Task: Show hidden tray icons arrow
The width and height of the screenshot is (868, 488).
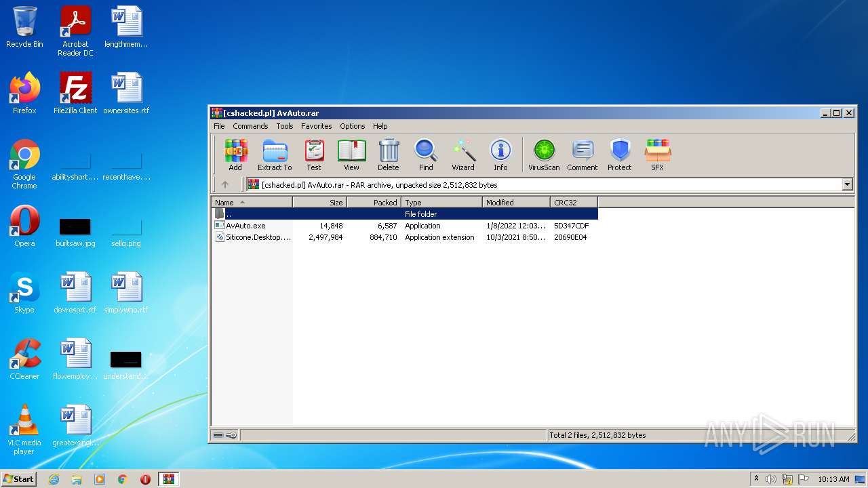Action: tap(756, 479)
